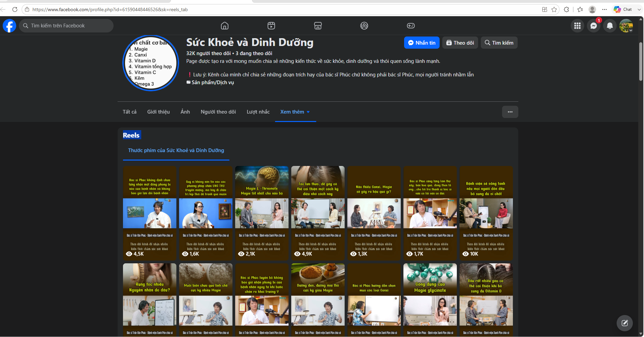Click the Tìm kiếm trên Facebook search field

66,26
